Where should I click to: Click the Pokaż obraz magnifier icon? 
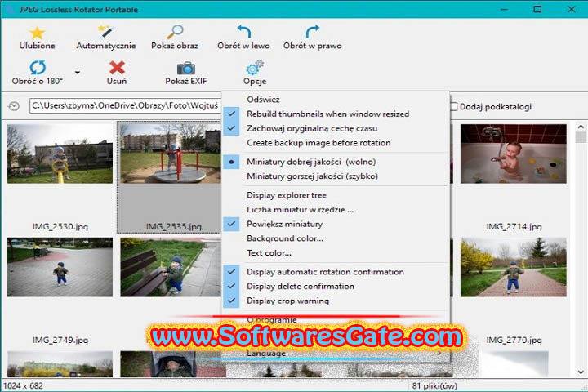pyautogui.click(x=175, y=32)
